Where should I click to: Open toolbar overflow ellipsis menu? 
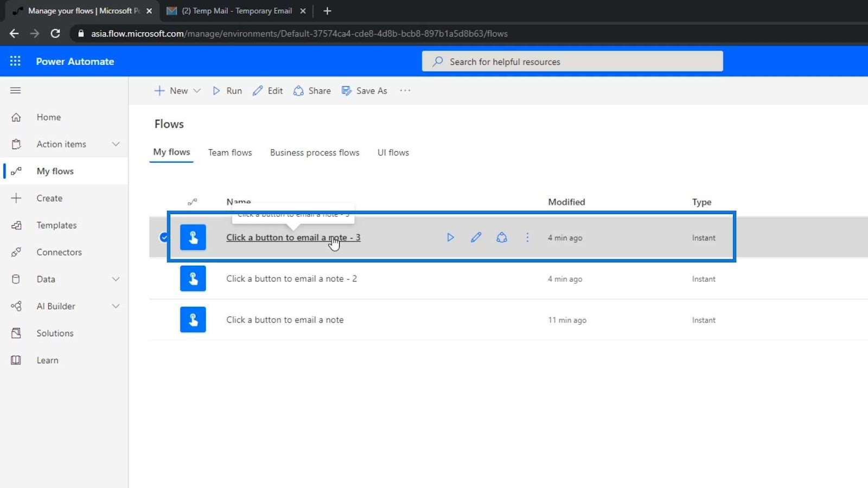(x=405, y=91)
